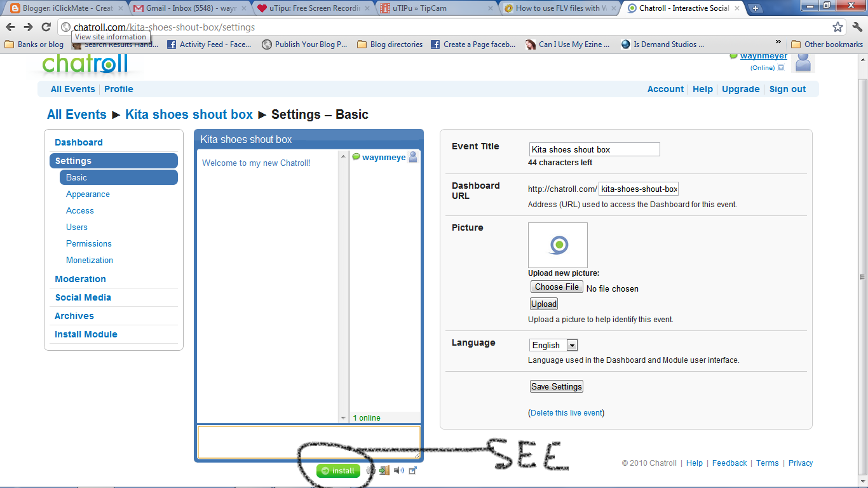Open Can I Use My Ezine bookmark

point(568,44)
